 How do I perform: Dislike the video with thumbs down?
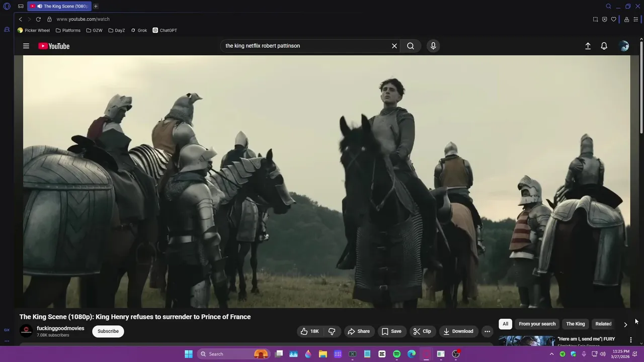coord(332,331)
